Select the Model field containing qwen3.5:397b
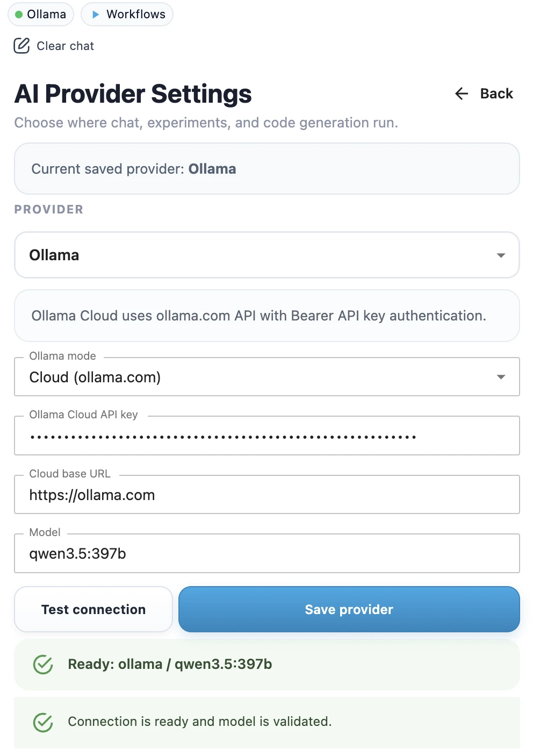This screenshot has width=533, height=756. 267,553
